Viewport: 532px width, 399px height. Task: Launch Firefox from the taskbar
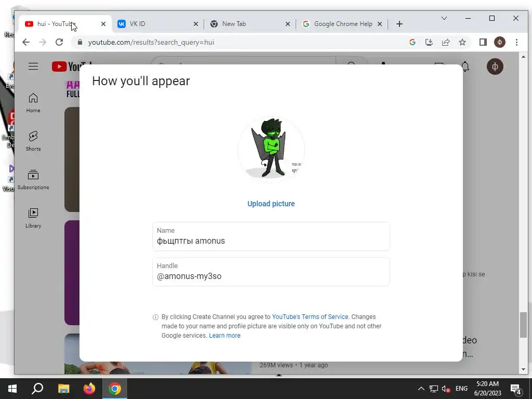(89, 389)
